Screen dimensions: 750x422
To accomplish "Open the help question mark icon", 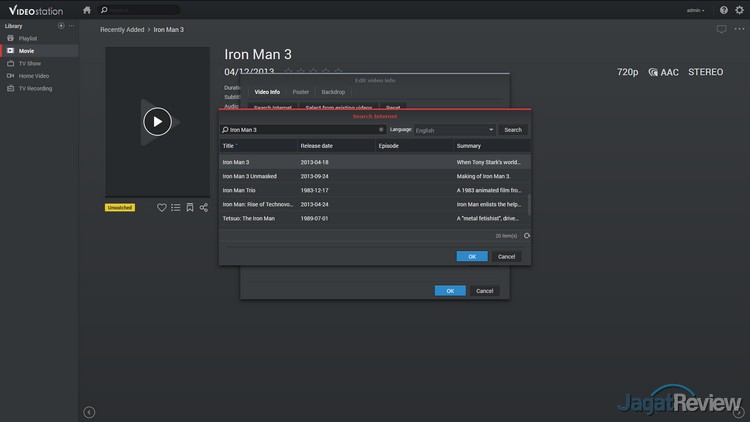I will pos(724,10).
